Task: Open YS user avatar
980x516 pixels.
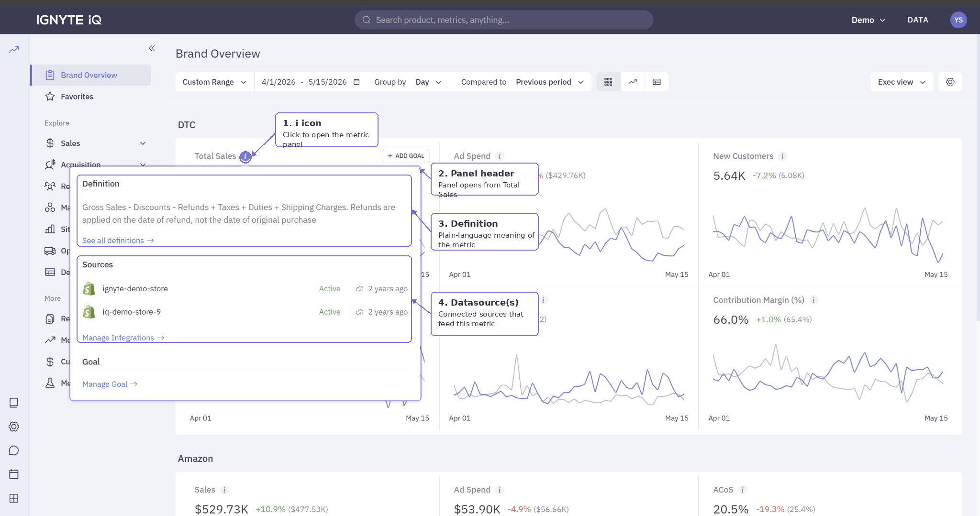Action: [958, 20]
